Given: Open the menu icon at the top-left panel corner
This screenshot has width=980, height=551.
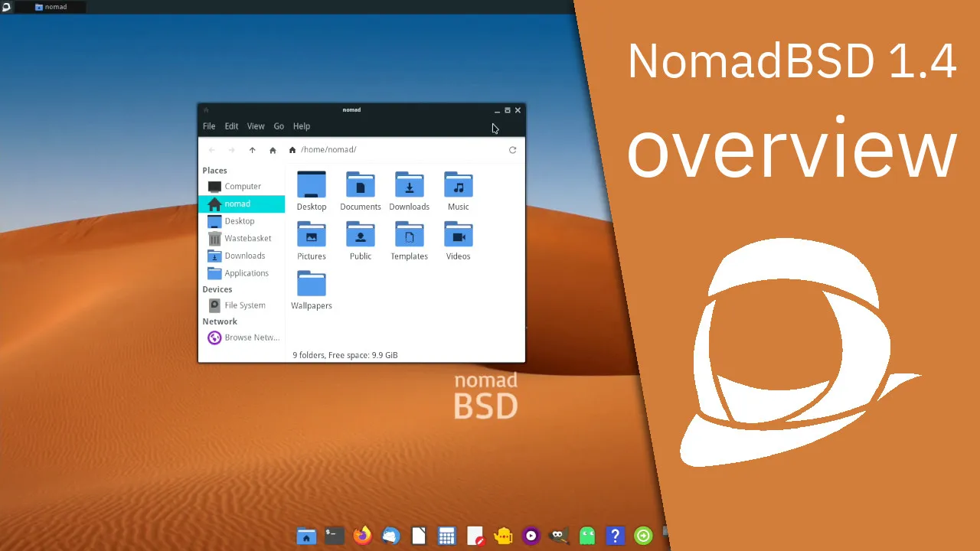Looking at the screenshot, I should tap(6, 7).
